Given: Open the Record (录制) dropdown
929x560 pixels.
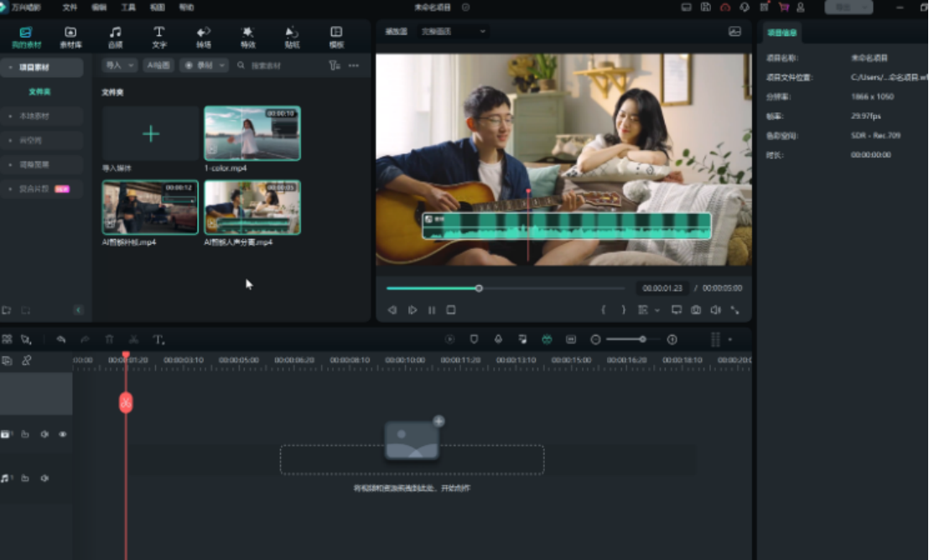Looking at the screenshot, I should click(205, 65).
